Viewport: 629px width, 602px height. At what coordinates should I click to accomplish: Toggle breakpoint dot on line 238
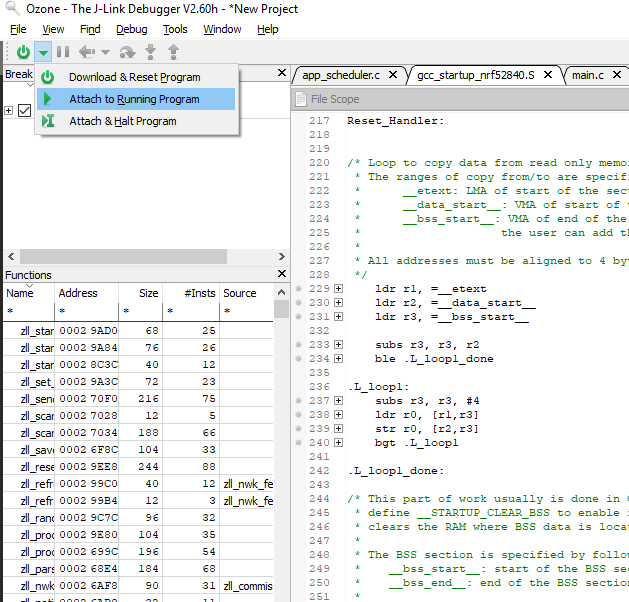tap(298, 414)
